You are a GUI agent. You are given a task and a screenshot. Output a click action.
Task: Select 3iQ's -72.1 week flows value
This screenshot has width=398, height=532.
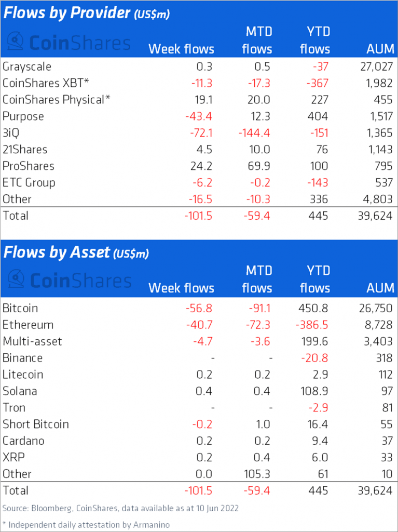pos(199,133)
